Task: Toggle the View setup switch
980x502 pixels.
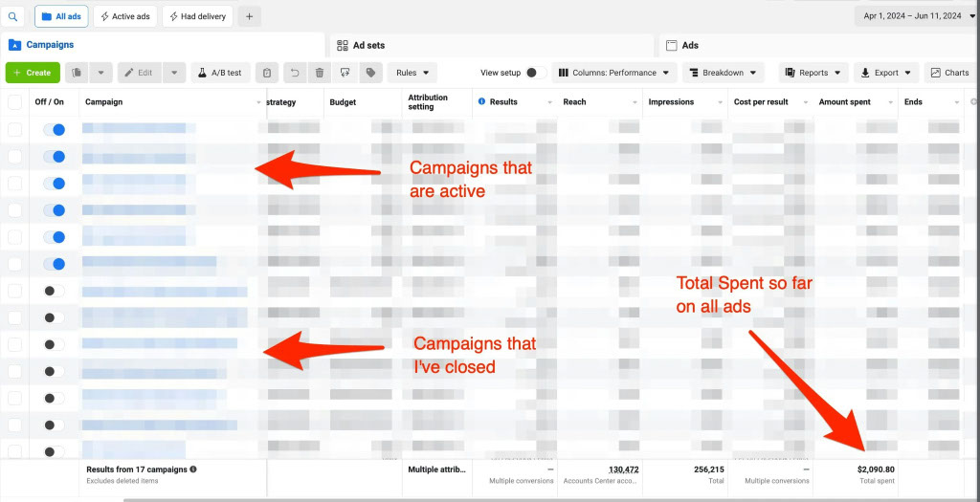Action: point(535,73)
